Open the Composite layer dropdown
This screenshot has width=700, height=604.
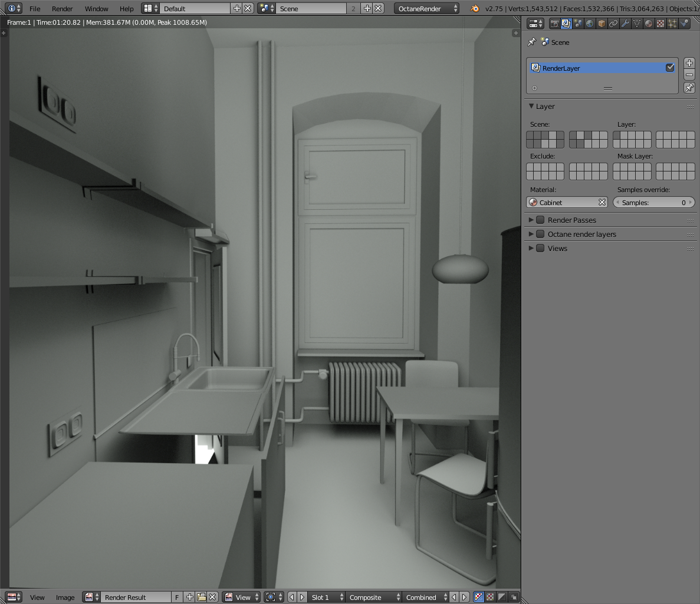pyautogui.click(x=374, y=597)
